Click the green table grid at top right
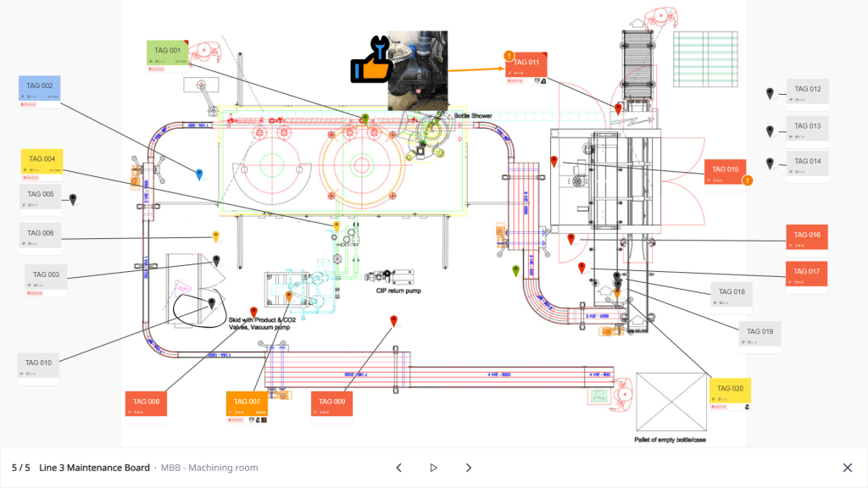868x488 pixels. coord(706,59)
